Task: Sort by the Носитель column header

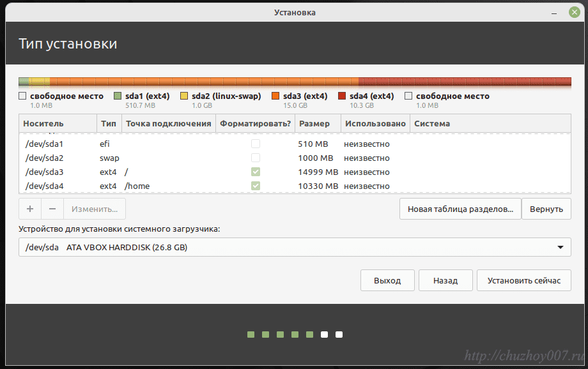Action: 43,123
